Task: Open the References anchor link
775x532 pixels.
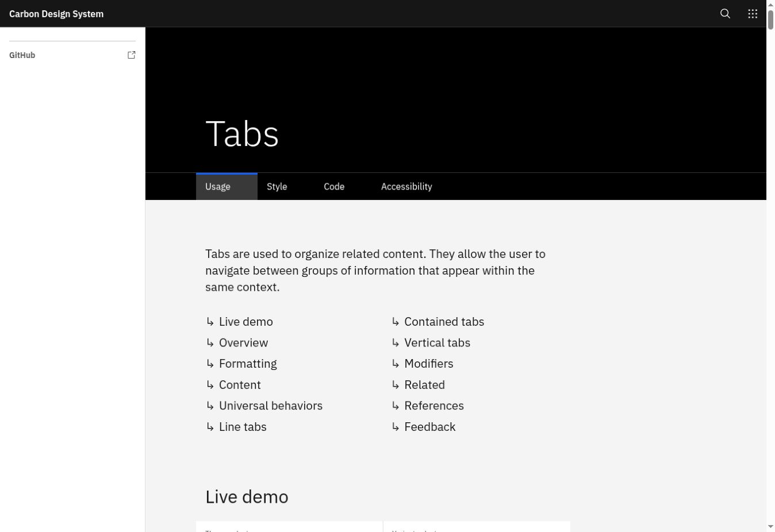Action: [433, 406]
